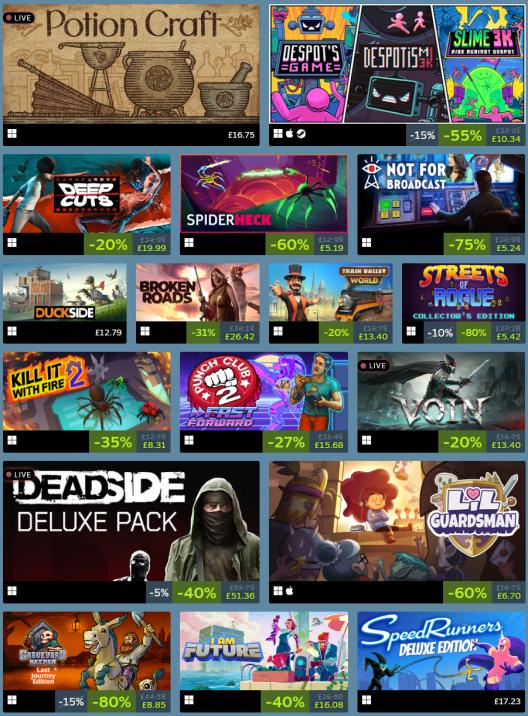Click the -40% discount on I Am Future
528x716 pixels.
[285, 701]
